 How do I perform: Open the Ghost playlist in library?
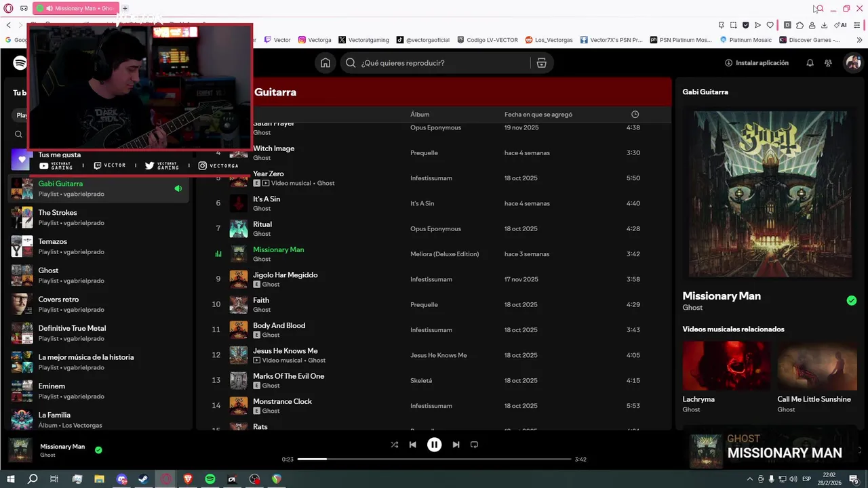click(98, 275)
